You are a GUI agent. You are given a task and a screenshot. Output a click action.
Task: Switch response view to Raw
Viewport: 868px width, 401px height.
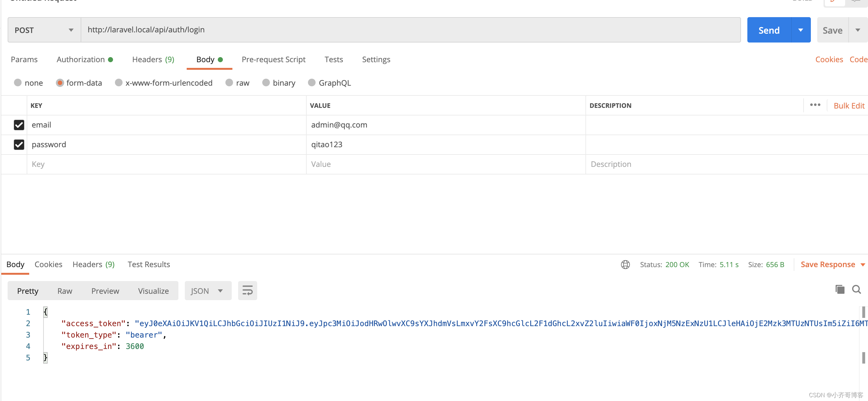coord(64,291)
